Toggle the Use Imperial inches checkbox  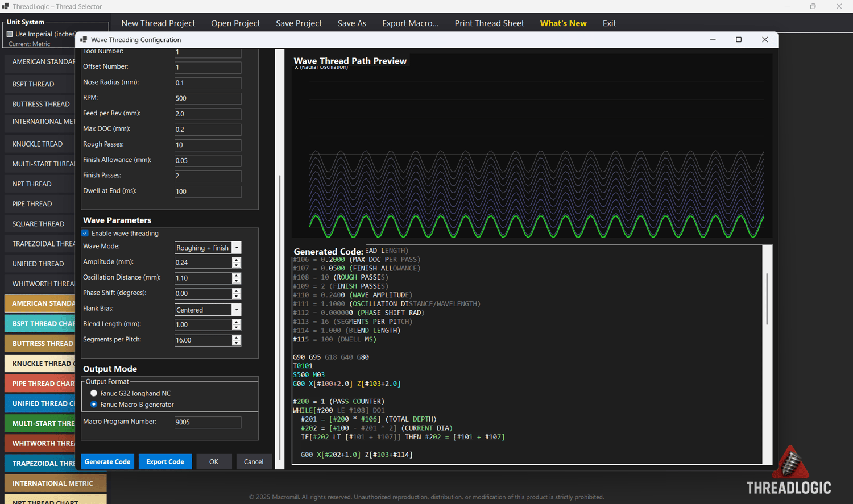click(x=10, y=34)
